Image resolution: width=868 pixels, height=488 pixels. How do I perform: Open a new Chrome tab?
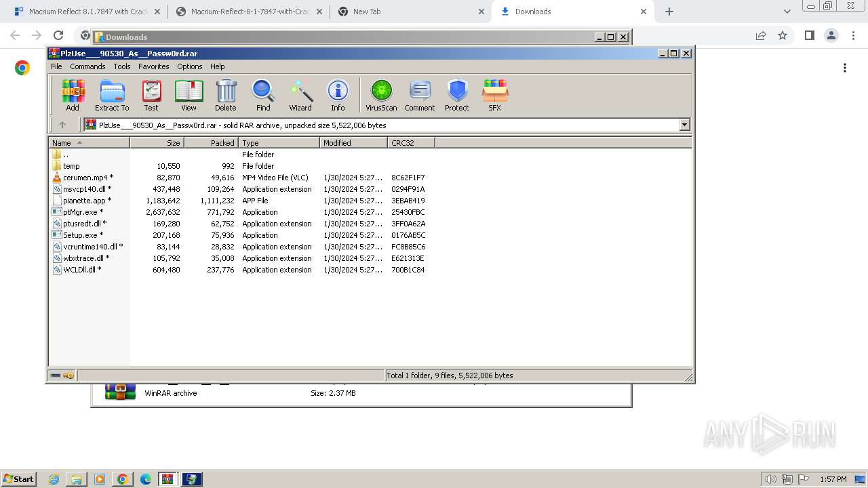(669, 12)
